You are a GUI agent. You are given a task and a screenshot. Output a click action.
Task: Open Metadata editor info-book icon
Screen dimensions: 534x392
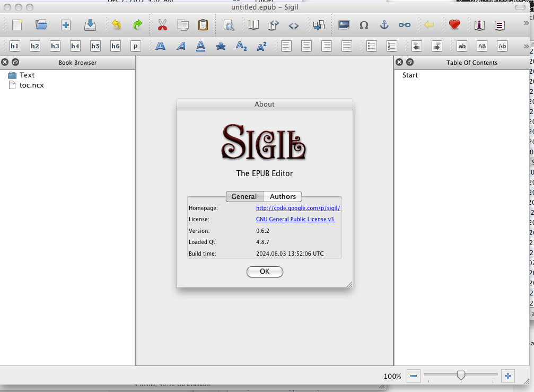click(479, 25)
